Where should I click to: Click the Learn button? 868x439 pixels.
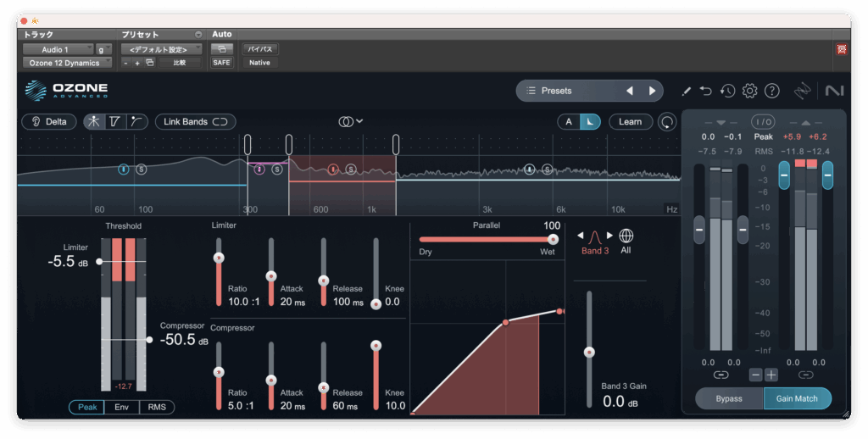click(x=630, y=122)
